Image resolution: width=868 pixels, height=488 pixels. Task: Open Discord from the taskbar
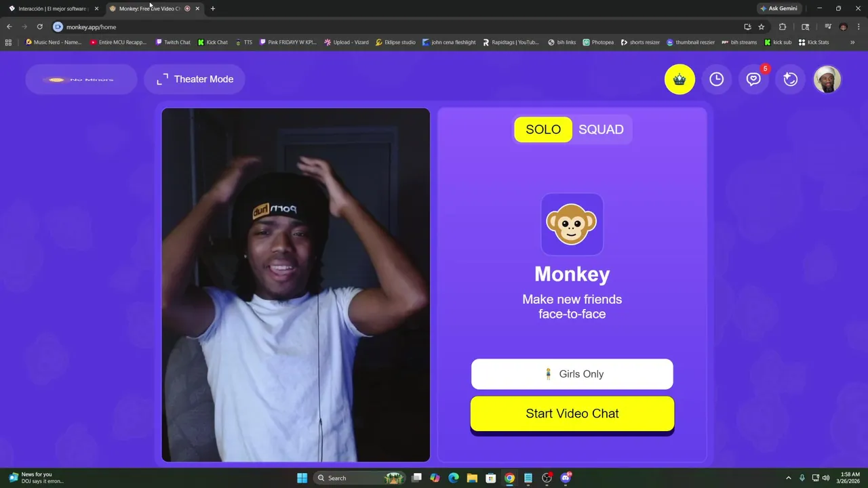[566, 478]
